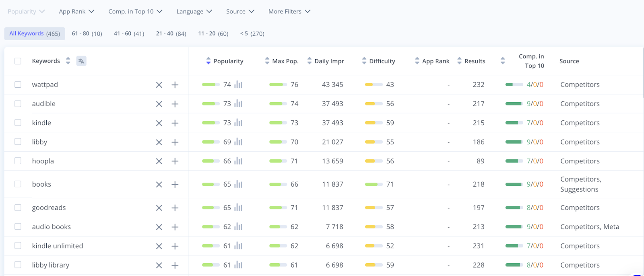
Task: Add hoopla keyword via plus icon
Action: [175, 161]
